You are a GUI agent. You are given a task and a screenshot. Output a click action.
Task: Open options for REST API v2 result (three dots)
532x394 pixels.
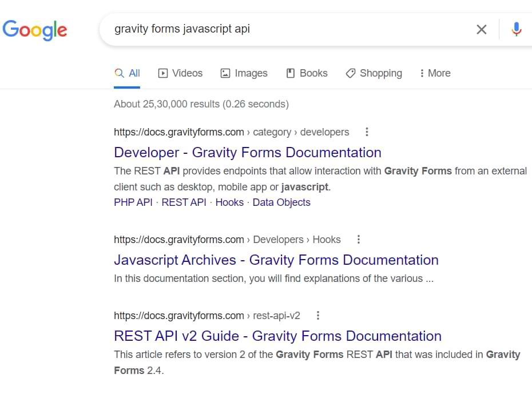click(x=318, y=316)
